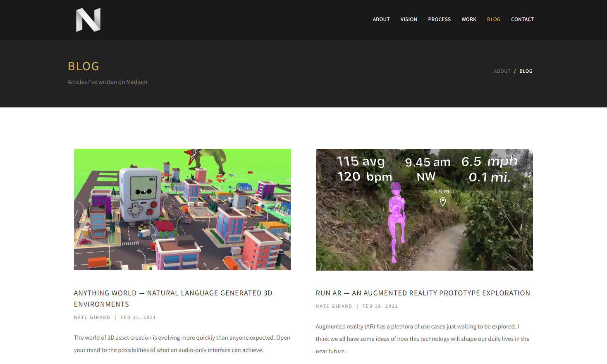Open the CONTACT page
This screenshot has height=364, width=607.
[522, 19]
